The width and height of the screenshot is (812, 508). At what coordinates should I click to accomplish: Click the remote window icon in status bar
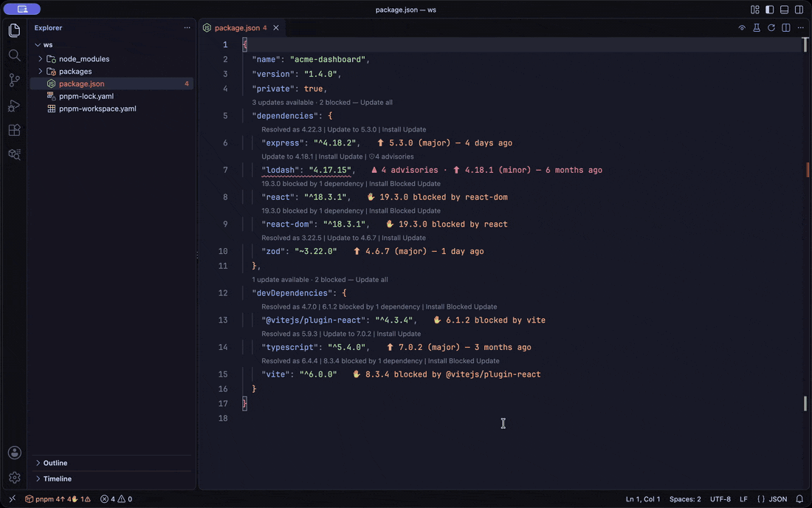[x=13, y=499]
